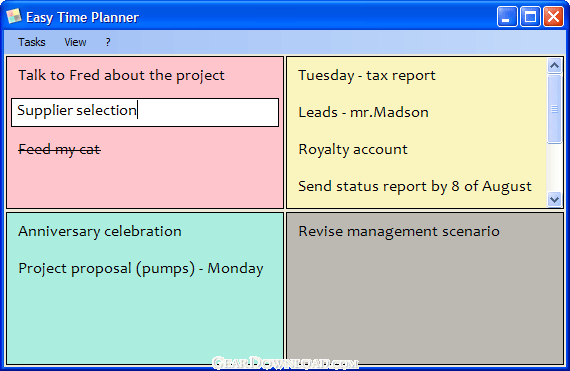Viewport: 570px width, 371px height.
Task: Select the Leads - mr.Madson task
Action: click(363, 112)
